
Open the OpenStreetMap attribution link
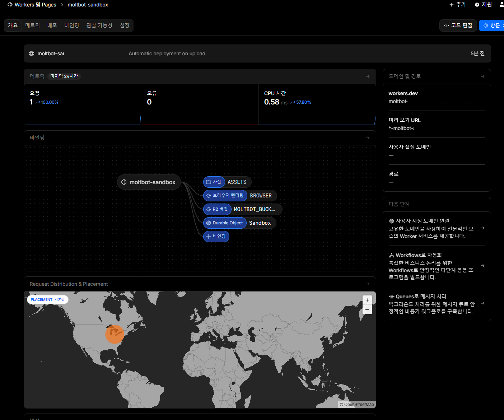[359, 405]
